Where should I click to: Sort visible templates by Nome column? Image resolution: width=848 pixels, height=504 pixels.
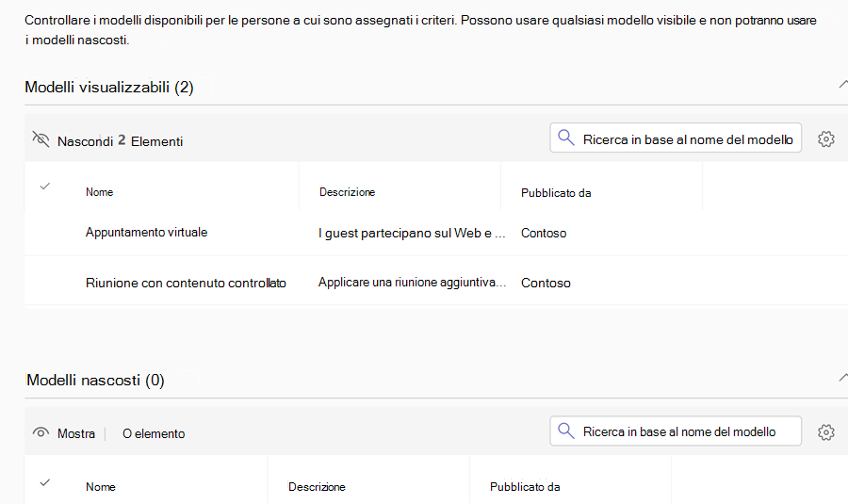[x=100, y=192]
